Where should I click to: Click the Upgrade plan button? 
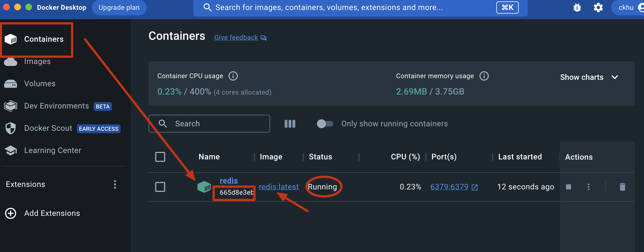click(x=119, y=8)
